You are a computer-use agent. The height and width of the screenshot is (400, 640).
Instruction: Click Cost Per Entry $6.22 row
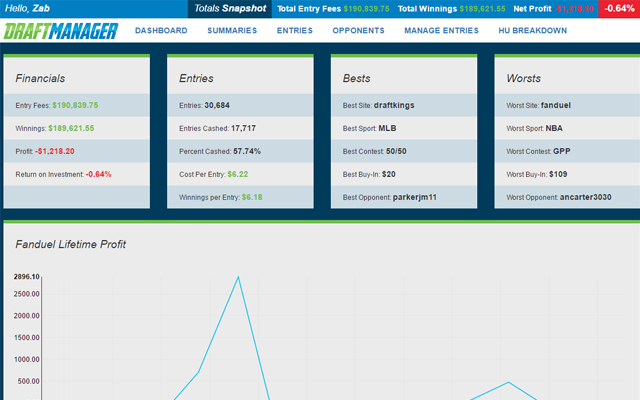point(240,174)
